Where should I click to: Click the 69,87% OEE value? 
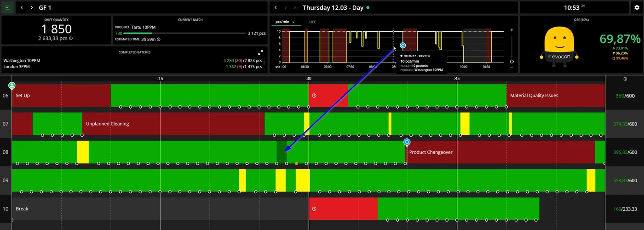coord(620,39)
